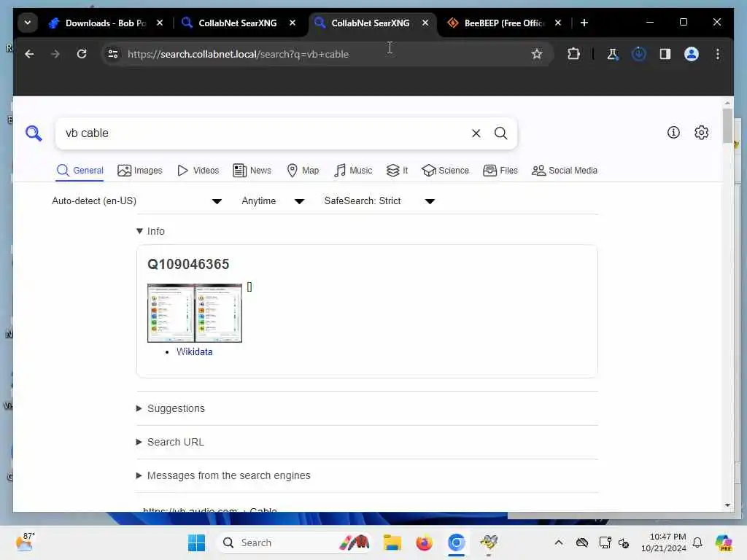The image size is (747, 560).
Task: Open the clock showing 10:47 PM
Action: [x=664, y=542]
